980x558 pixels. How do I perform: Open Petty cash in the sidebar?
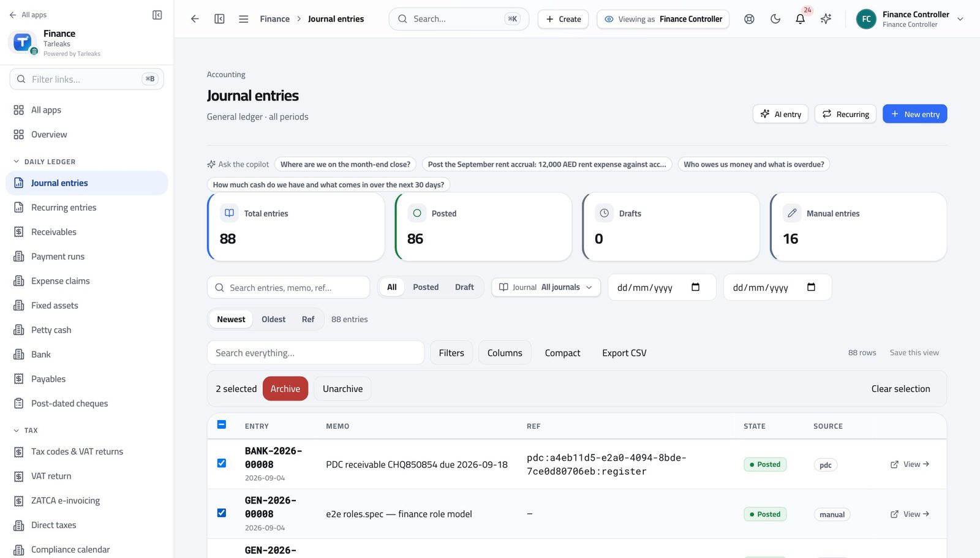86,330
